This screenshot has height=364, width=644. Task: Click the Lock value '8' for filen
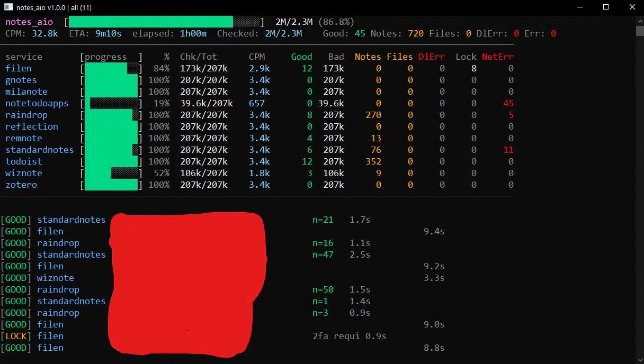coord(474,68)
